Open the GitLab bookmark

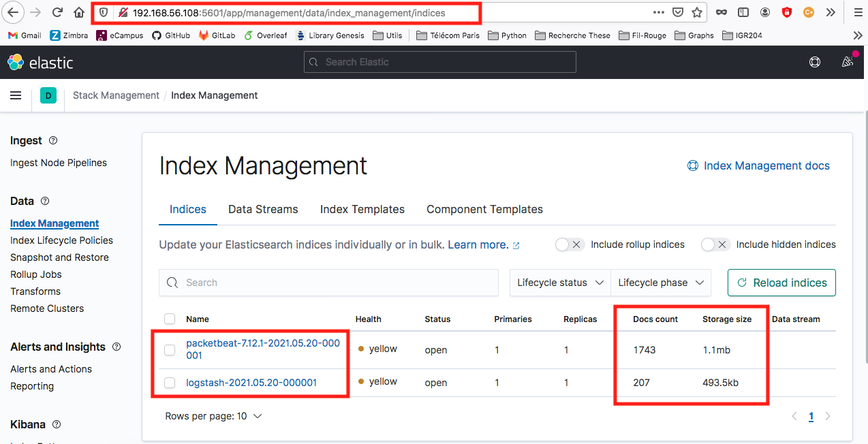tap(217, 35)
